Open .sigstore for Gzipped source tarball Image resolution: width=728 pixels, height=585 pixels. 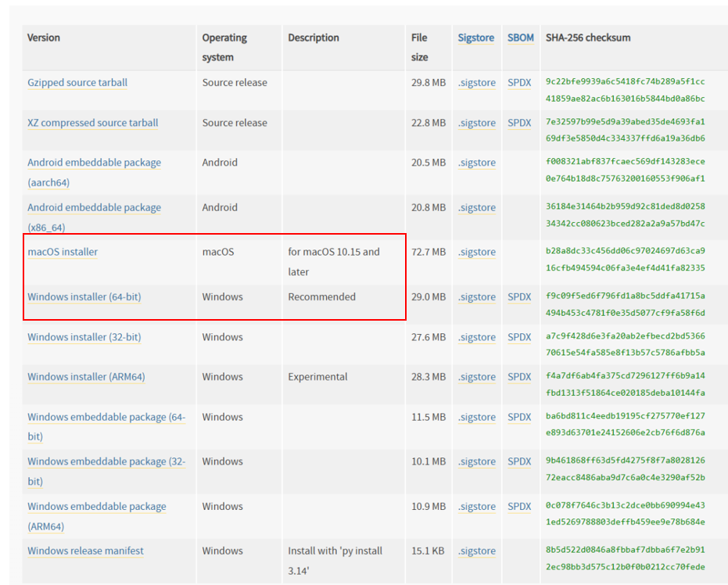(x=477, y=83)
